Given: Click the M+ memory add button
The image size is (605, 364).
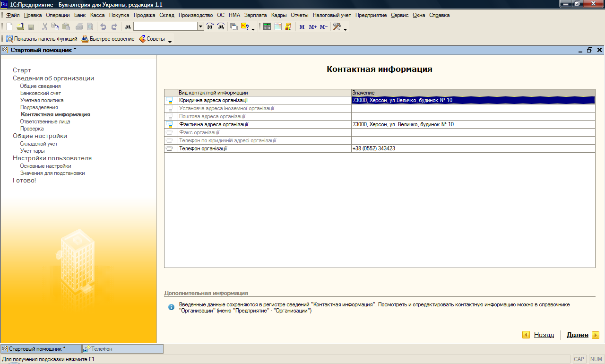Looking at the screenshot, I should click(x=313, y=27).
